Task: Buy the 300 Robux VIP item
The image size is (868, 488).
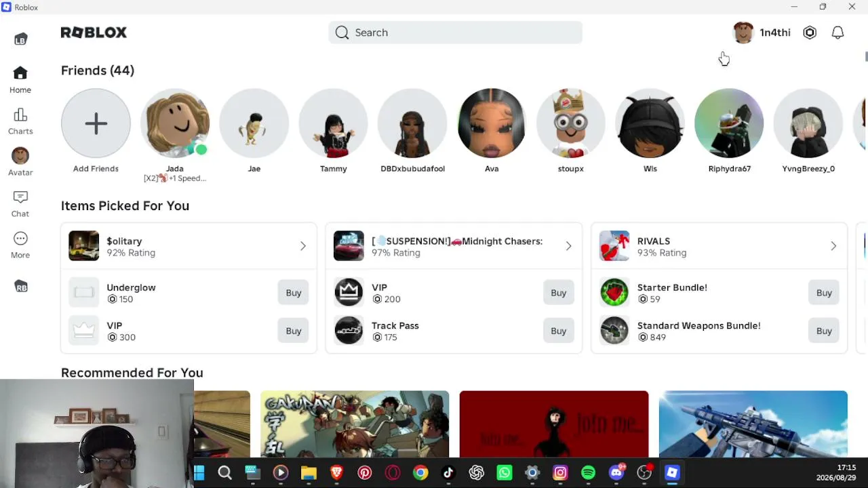Action: coord(294,331)
